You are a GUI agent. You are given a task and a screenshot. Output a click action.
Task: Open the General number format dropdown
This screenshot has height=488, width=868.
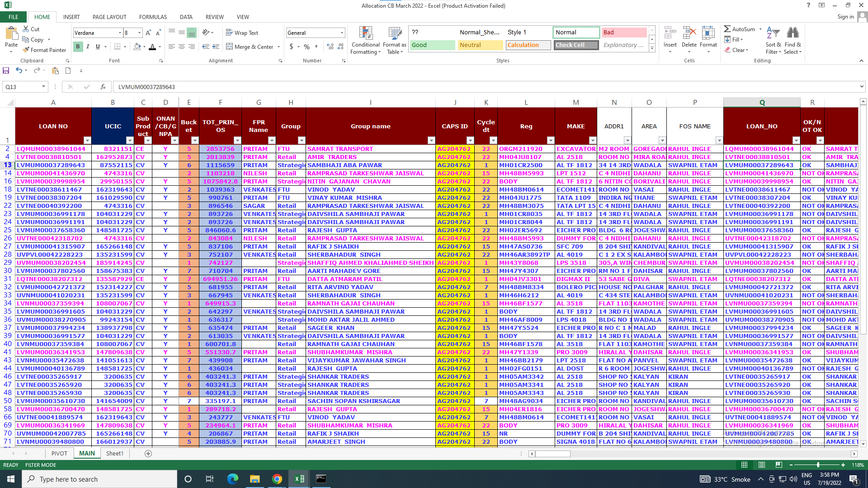point(342,33)
